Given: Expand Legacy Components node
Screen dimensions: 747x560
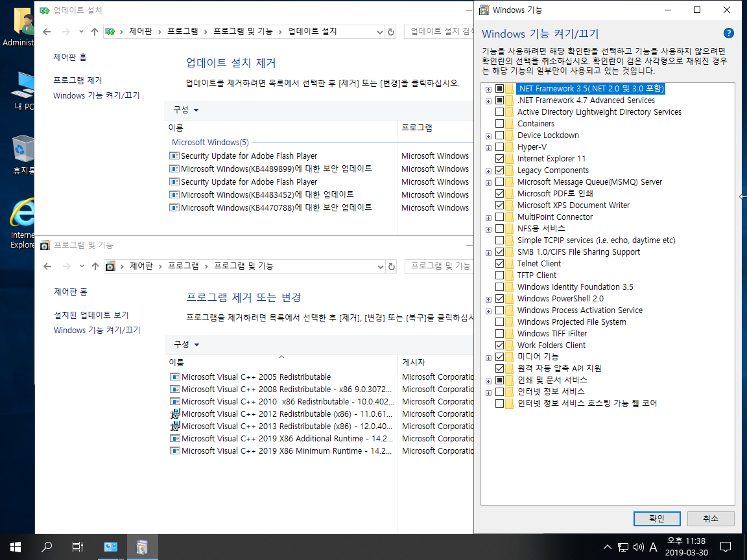Looking at the screenshot, I should [488, 171].
